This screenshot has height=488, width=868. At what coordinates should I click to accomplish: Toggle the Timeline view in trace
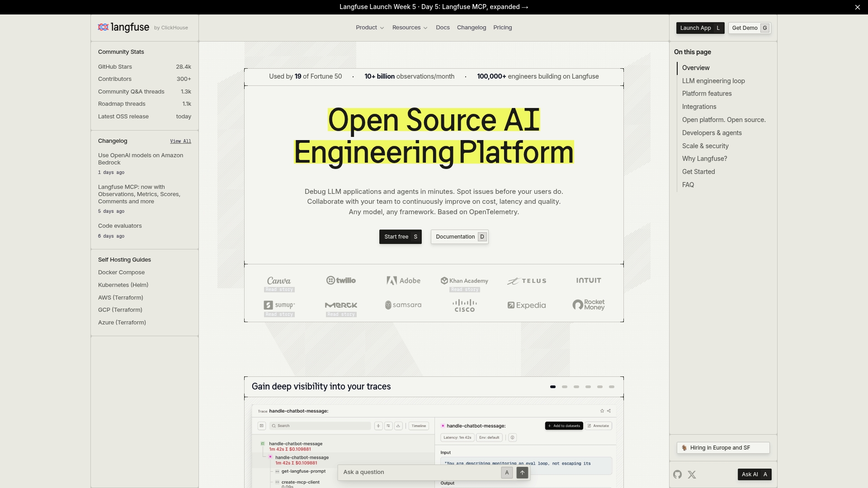pyautogui.click(x=419, y=426)
